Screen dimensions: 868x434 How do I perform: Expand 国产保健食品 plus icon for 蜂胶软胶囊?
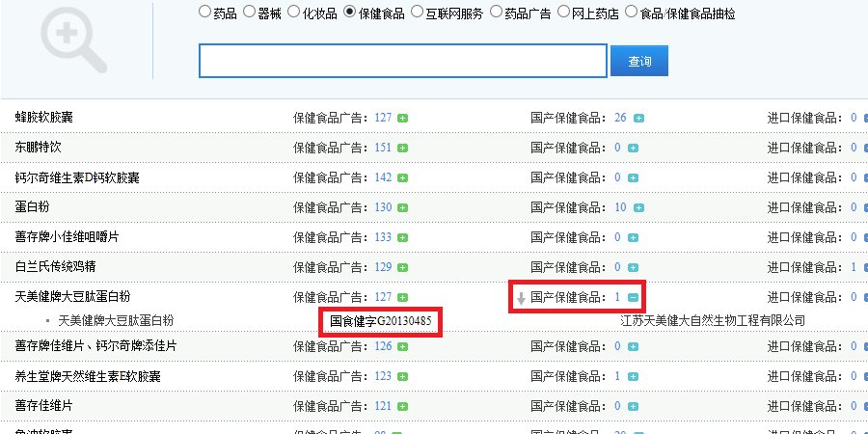coord(638,118)
